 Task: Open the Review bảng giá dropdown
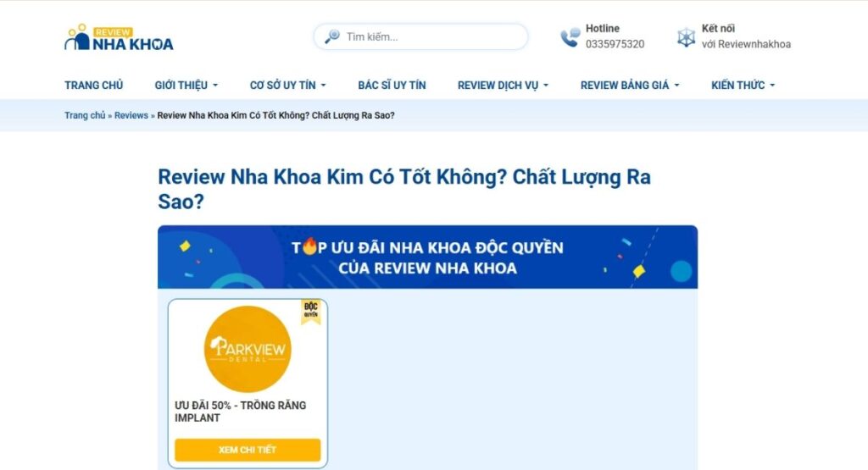point(630,86)
